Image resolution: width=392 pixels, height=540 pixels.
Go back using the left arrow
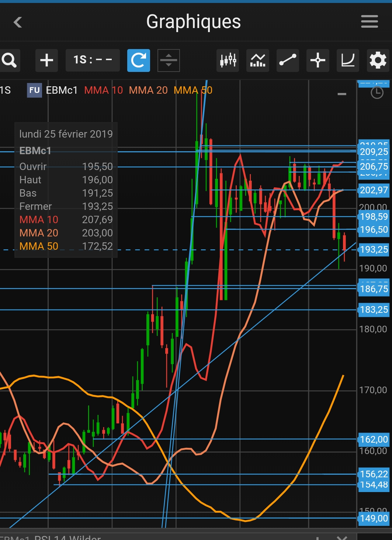pyautogui.click(x=18, y=22)
